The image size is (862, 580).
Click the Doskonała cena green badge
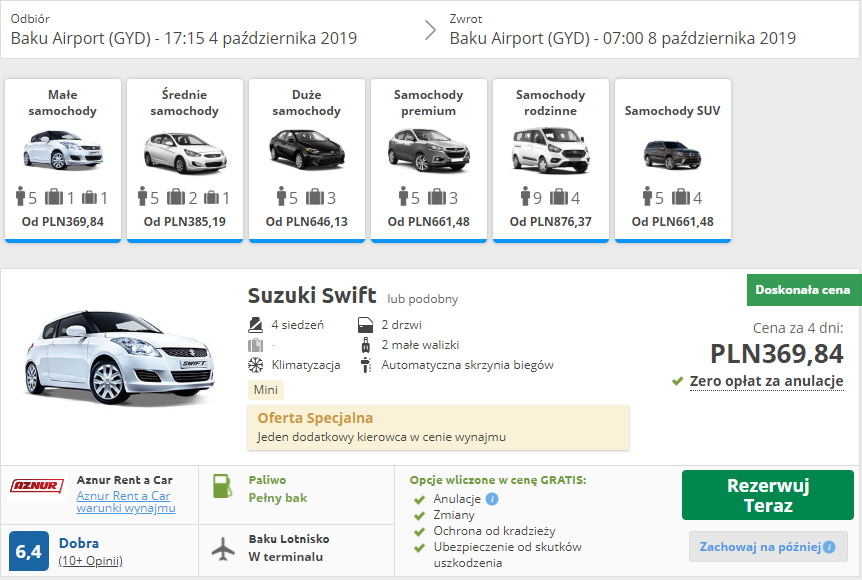(x=804, y=290)
